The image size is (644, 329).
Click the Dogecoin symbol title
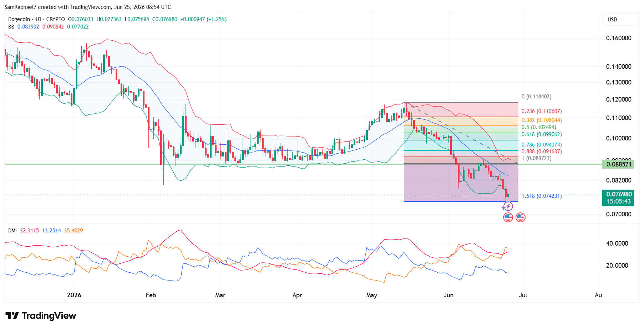click(36, 19)
